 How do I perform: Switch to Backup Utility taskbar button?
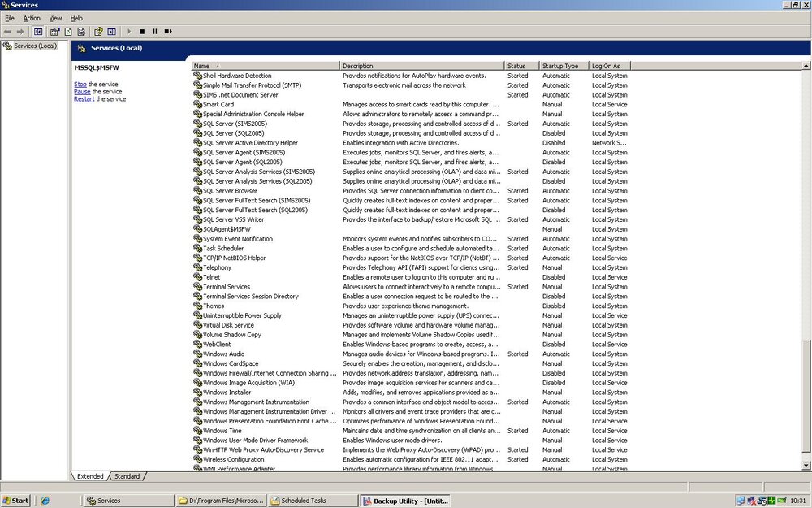406,501
